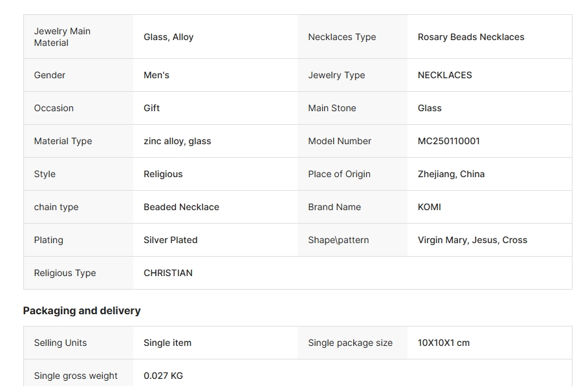The height and width of the screenshot is (386, 588).
Task: Select the 'CHRISTIAN' religious type value
Action: click(x=168, y=273)
